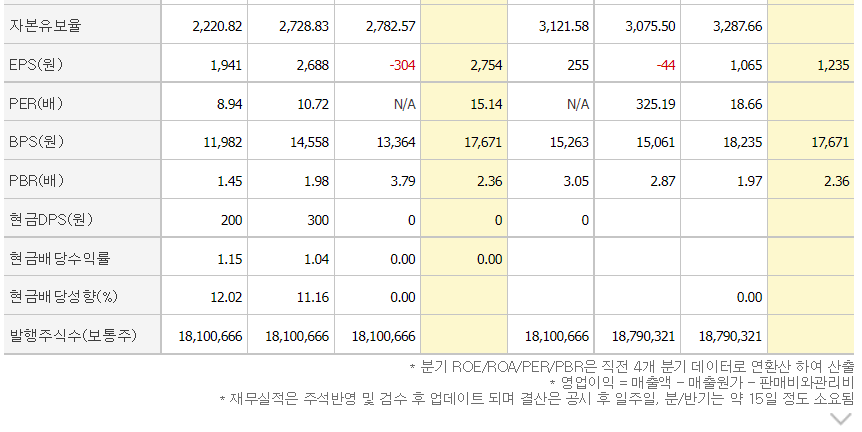Viewport: 862px width, 432px height.
Task: Select the 자본유보율 row label
Action: click(x=45, y=26)
